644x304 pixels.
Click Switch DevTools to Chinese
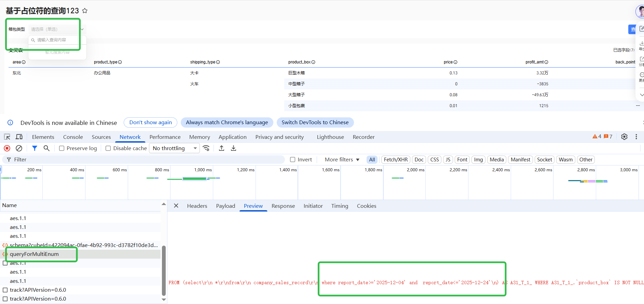pos(315,122)
